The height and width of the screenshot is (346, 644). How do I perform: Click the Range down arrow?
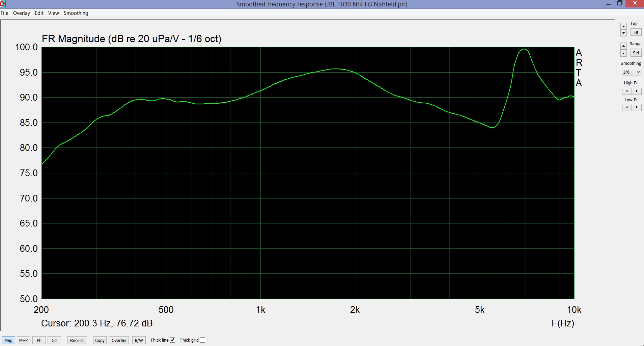[x=623, y=53]
